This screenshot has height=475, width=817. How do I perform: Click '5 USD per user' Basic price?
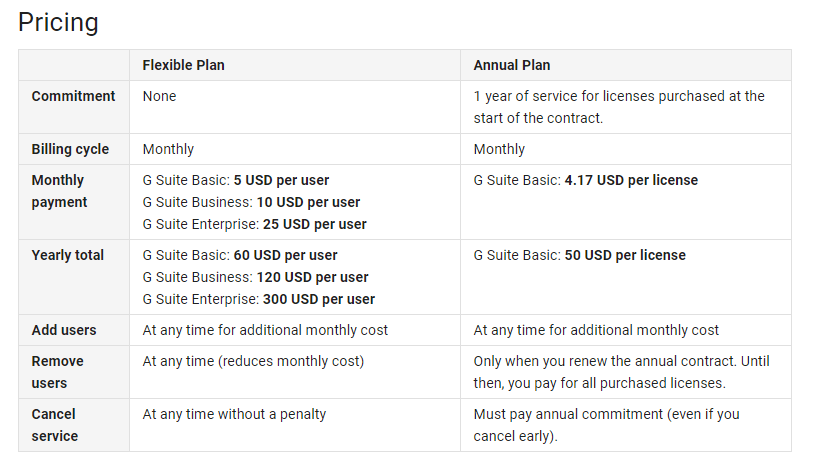pos(281,180)
